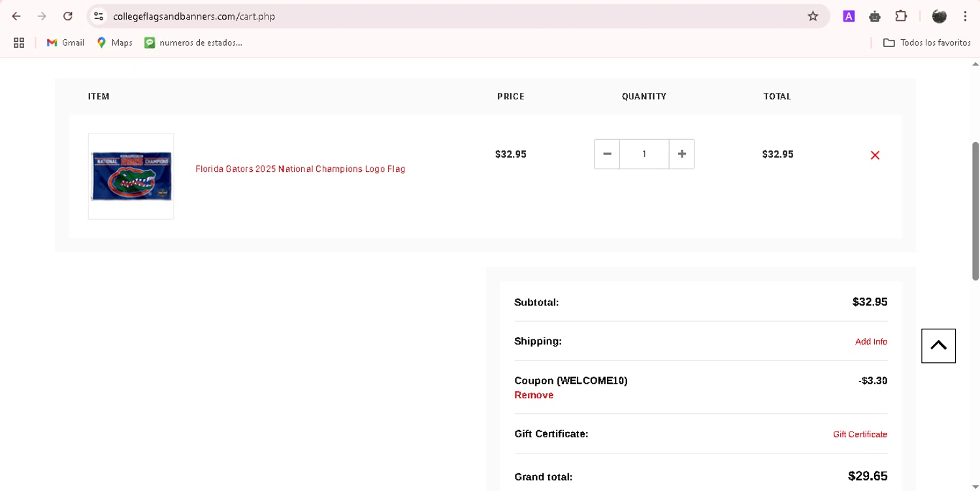The image size is (980, 491).
Task: Click the scrollbar up arrow
Action: [975, 64]
